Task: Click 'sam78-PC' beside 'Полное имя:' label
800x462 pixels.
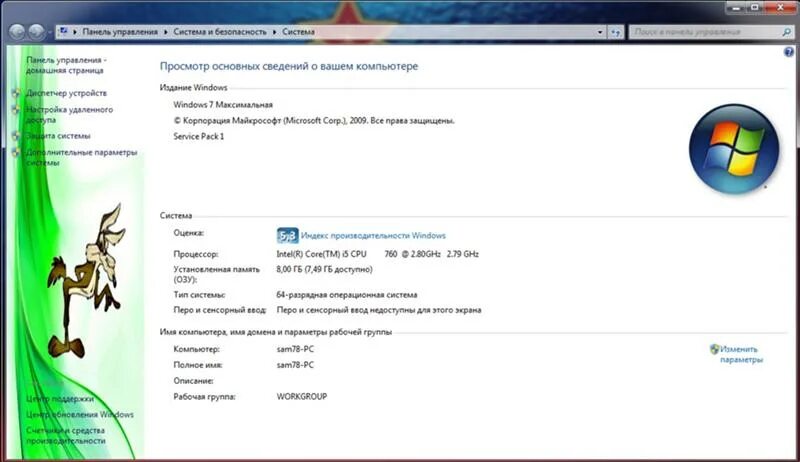Action: 295,365
